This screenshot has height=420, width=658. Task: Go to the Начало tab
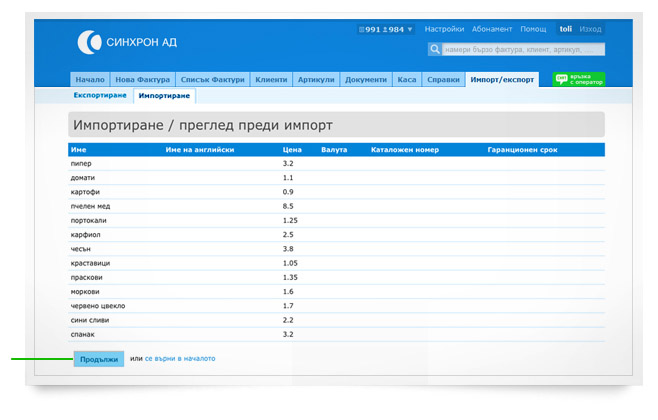[90, 79]
